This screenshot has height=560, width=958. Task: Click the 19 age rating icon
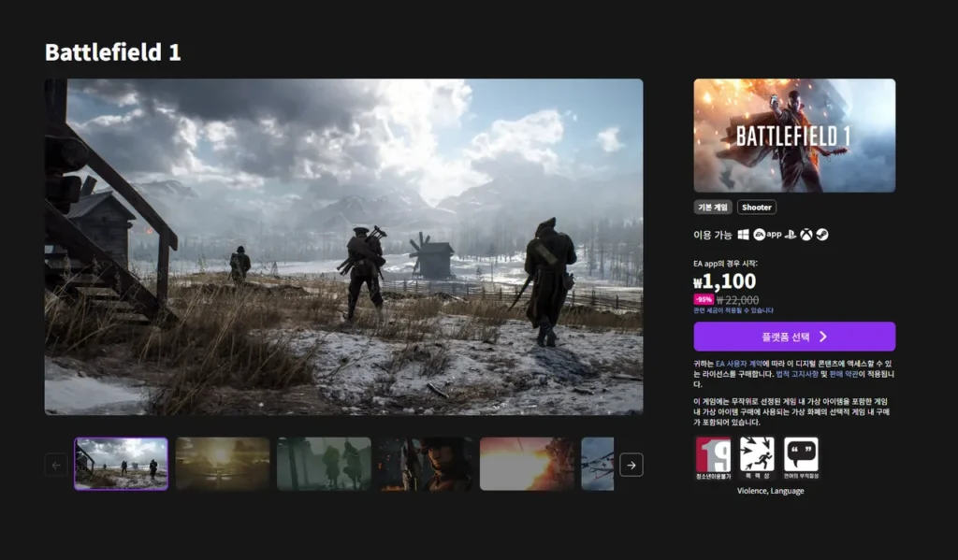713,457
